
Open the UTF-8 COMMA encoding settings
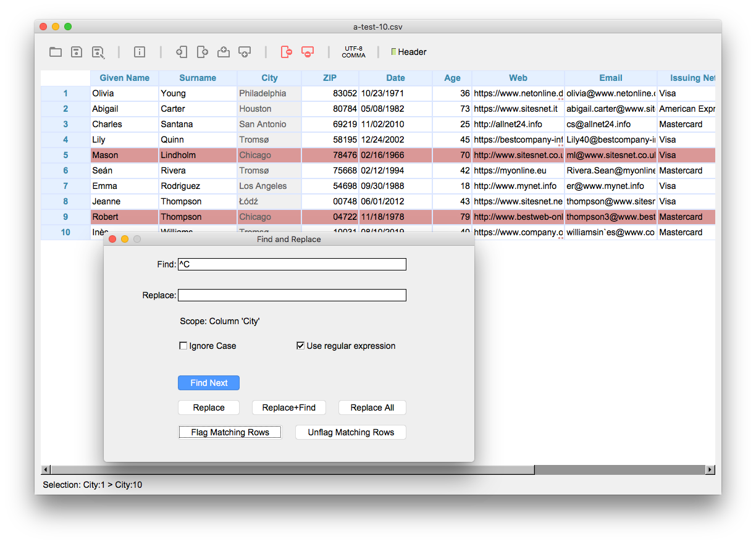[354, 52]
